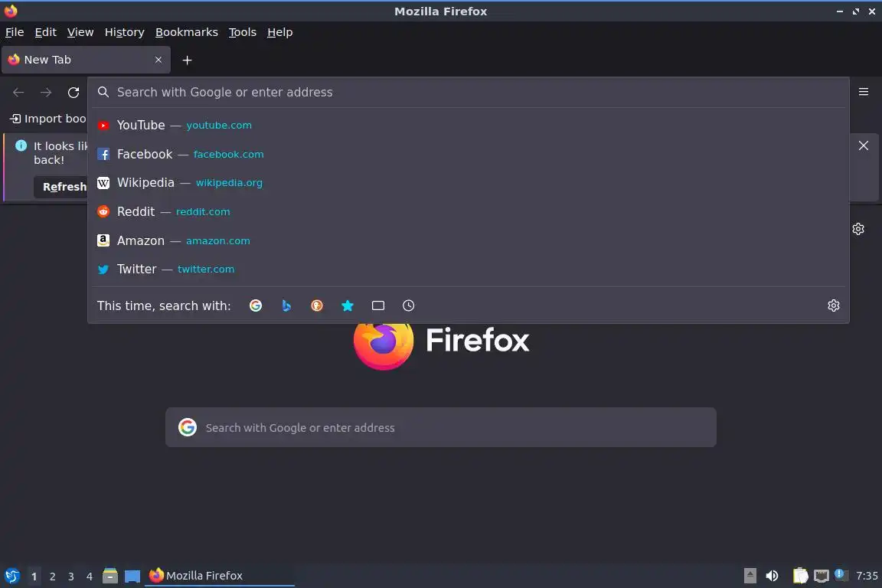
Task: Open the Help menu
Action: point(279,32)
